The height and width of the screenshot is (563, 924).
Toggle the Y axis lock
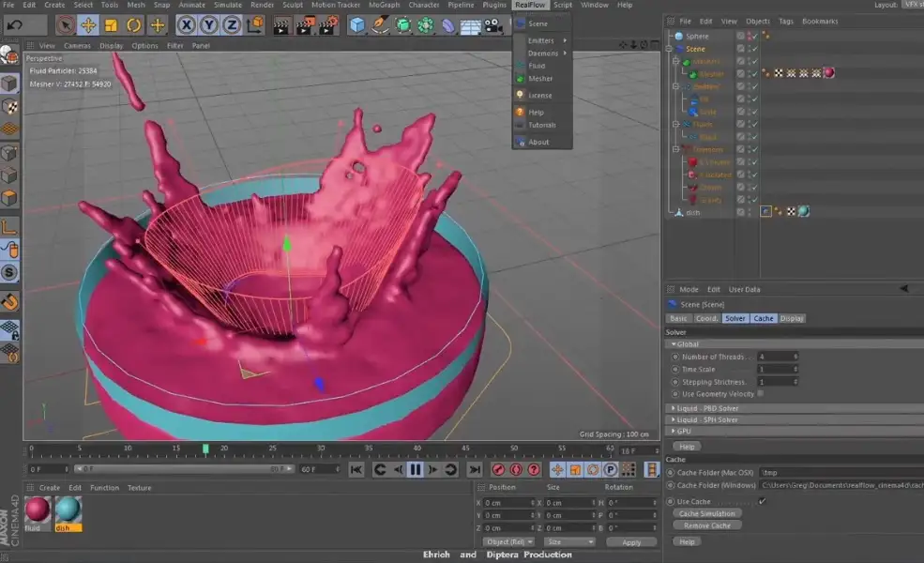point(209,25)
